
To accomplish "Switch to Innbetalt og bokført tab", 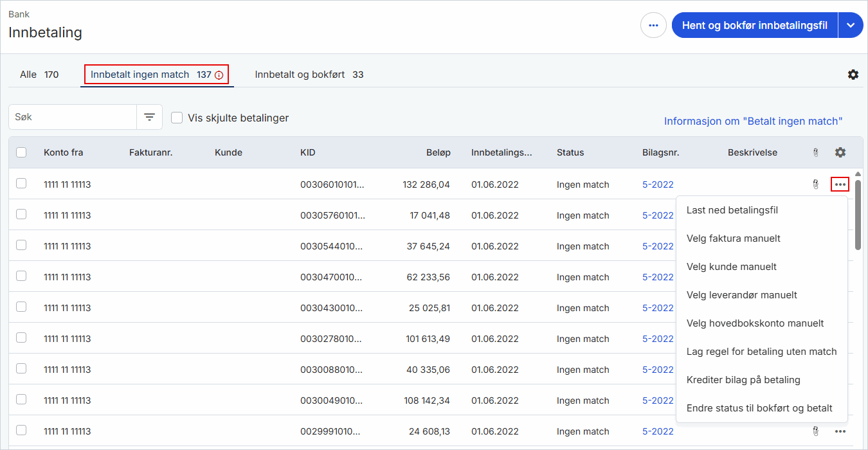I will (x=309, y=75).
